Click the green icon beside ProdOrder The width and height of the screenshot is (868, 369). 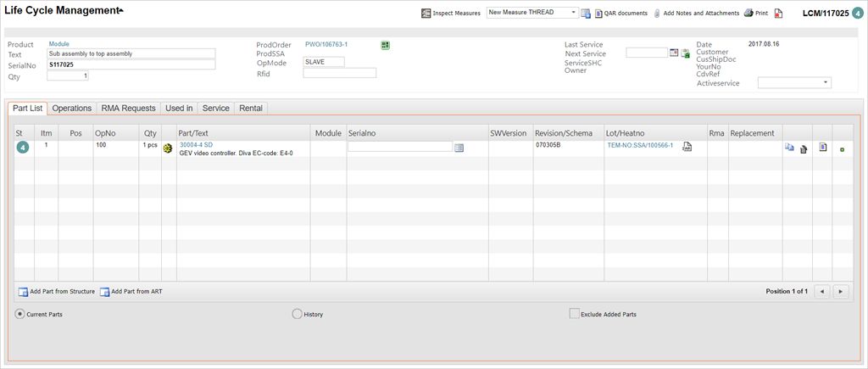tap(385, 44)
